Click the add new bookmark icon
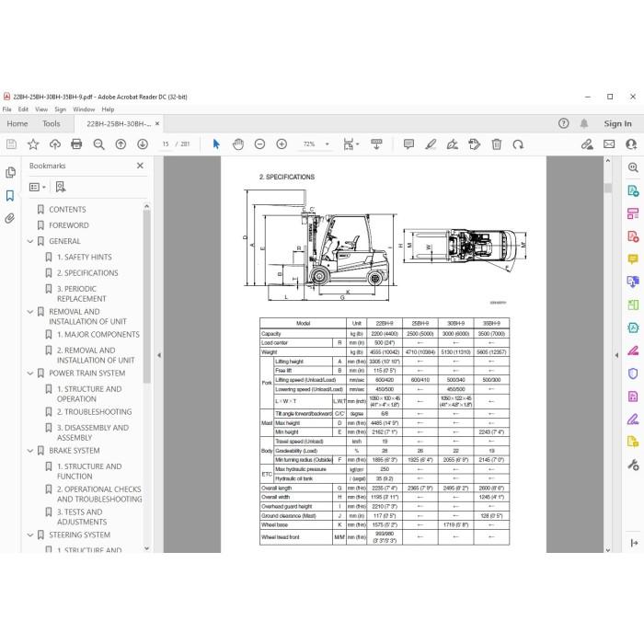Image resolution: width=644 pixels, height=644 pixels. (61, 187)
